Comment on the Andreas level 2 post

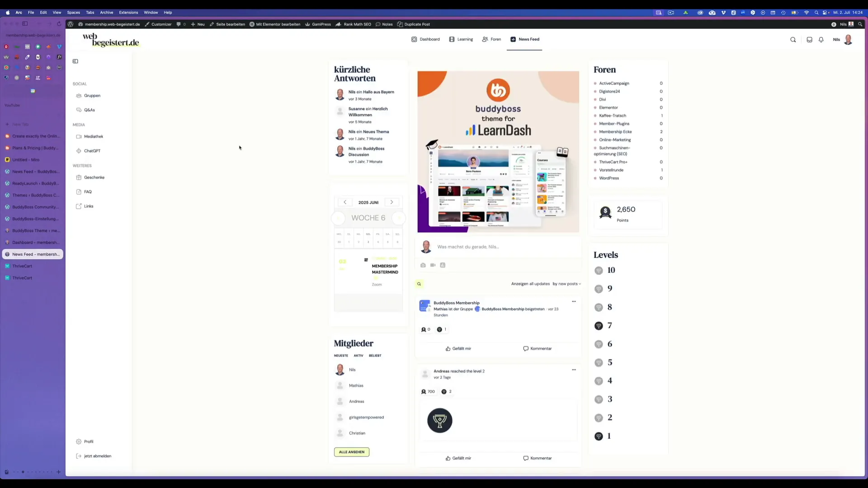pos(537,458)
